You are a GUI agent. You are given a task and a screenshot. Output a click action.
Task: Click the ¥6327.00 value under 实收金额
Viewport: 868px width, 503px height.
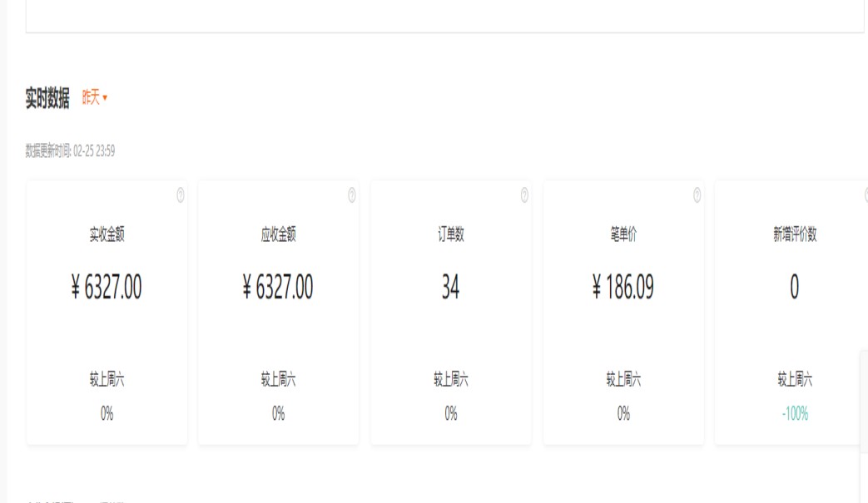click(x=107, y=288)
